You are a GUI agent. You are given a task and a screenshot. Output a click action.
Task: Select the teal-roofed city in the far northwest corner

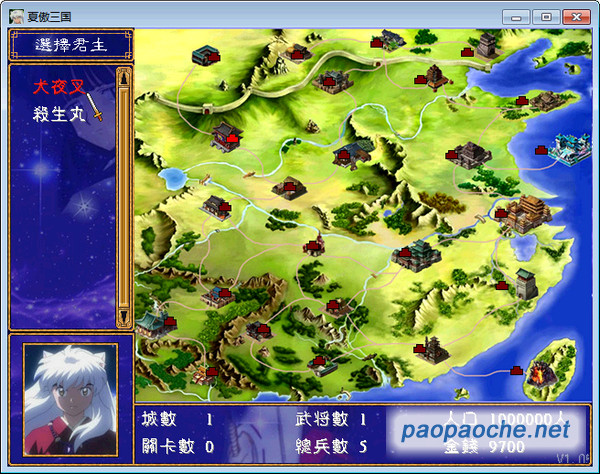[x=206, y=55]
